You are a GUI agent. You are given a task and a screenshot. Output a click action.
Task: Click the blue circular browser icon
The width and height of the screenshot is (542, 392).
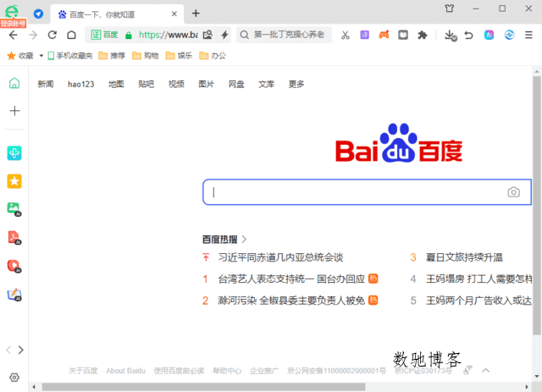(509, 35)
